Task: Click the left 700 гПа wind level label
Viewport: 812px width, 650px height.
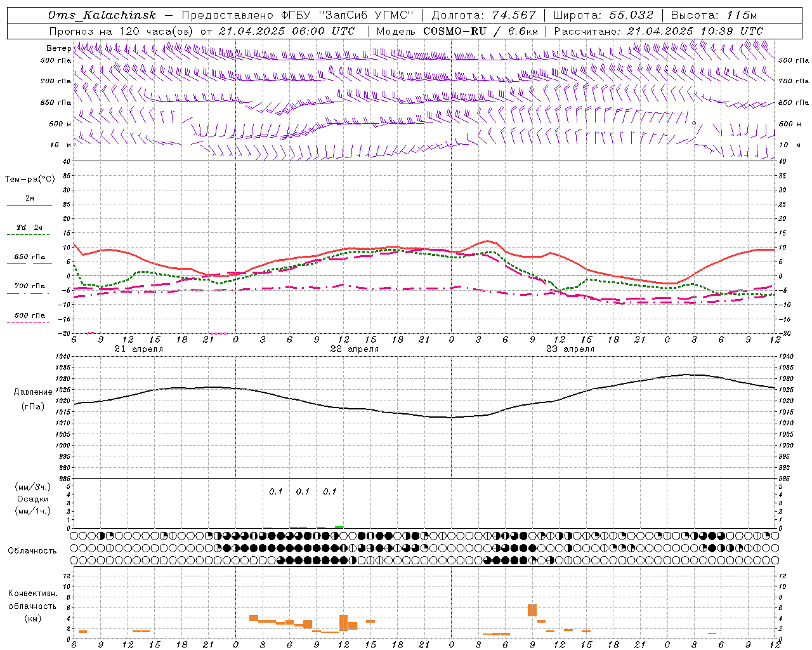Action: (56, 81)
